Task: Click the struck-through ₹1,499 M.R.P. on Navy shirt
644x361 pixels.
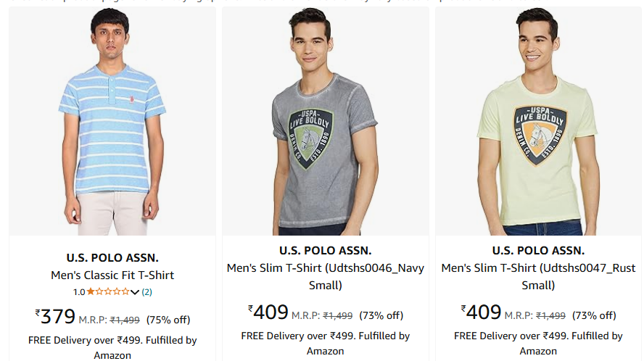Action: pyautogui.click(x=338, y=316)
